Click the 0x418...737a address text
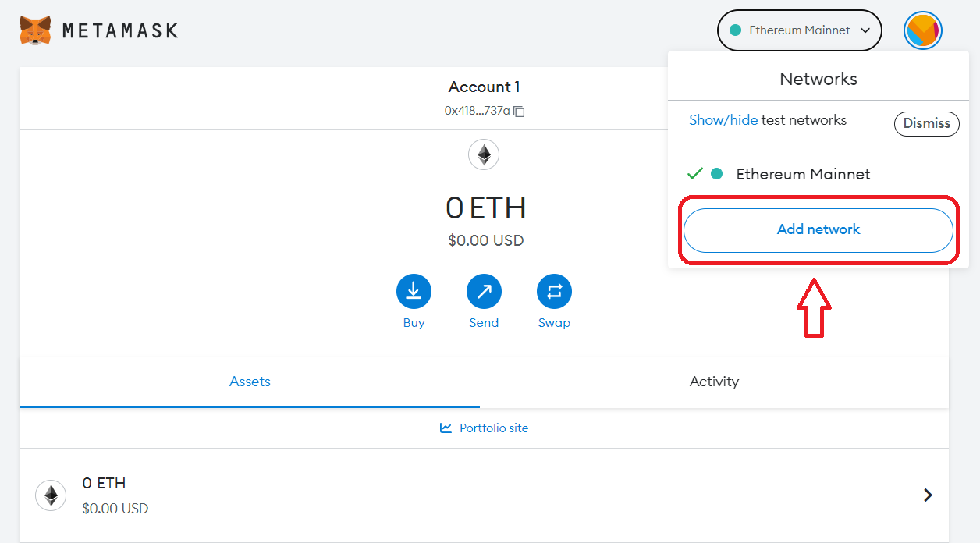This screenshot has width=980, height=543. (x=477, y=112)
